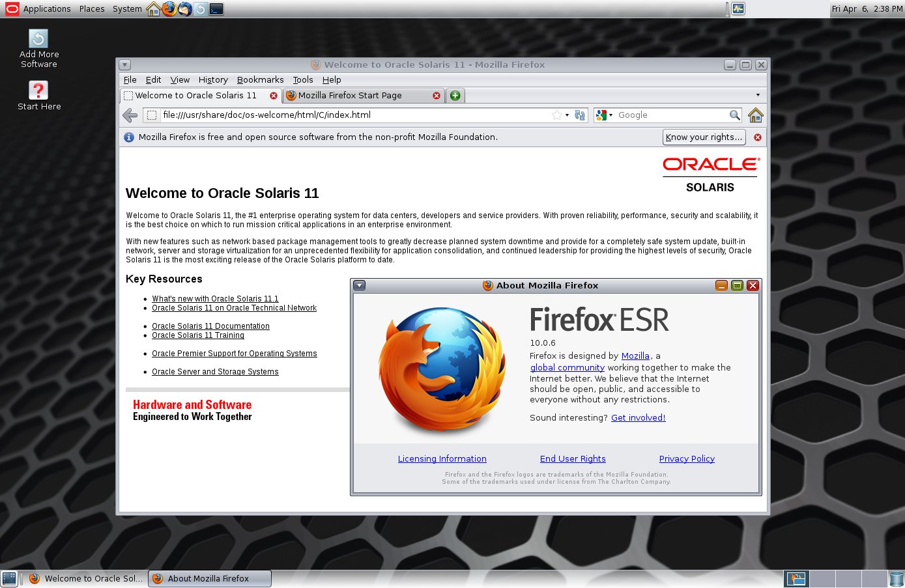This screenshot has width=905, height=588.
Task: Launch Update Manager from top panel icon
Action: pyautogui.click(x=201, y=9)
